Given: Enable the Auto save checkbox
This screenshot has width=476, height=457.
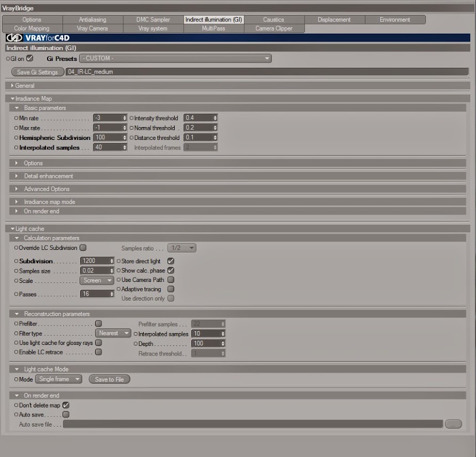Looking at the screenshot, I should [x=66, y=414].
